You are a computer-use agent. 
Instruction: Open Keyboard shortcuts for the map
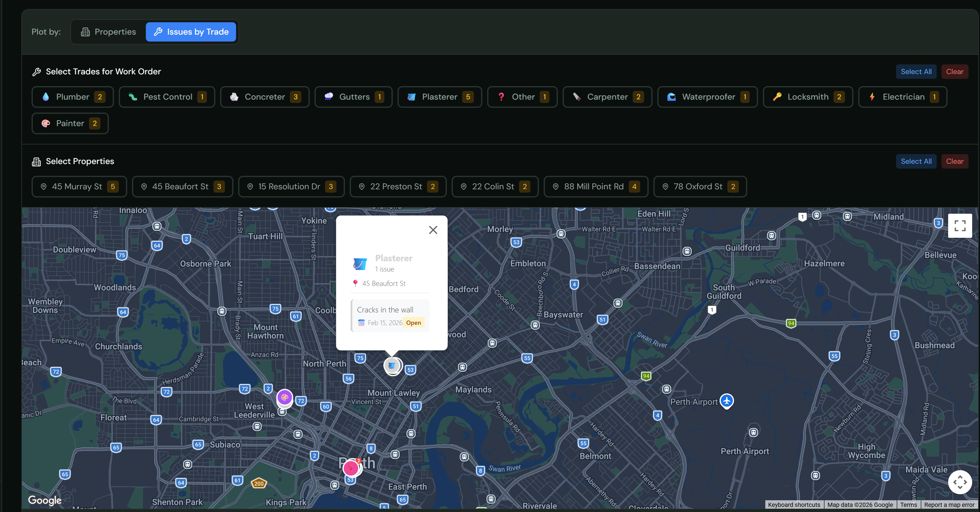click(x=794, y=505)
